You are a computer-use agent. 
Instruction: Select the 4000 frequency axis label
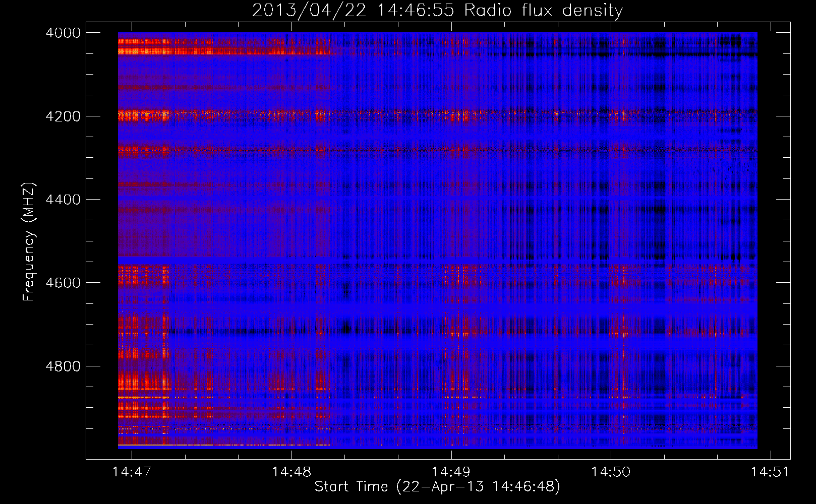[x=63, y=33]
